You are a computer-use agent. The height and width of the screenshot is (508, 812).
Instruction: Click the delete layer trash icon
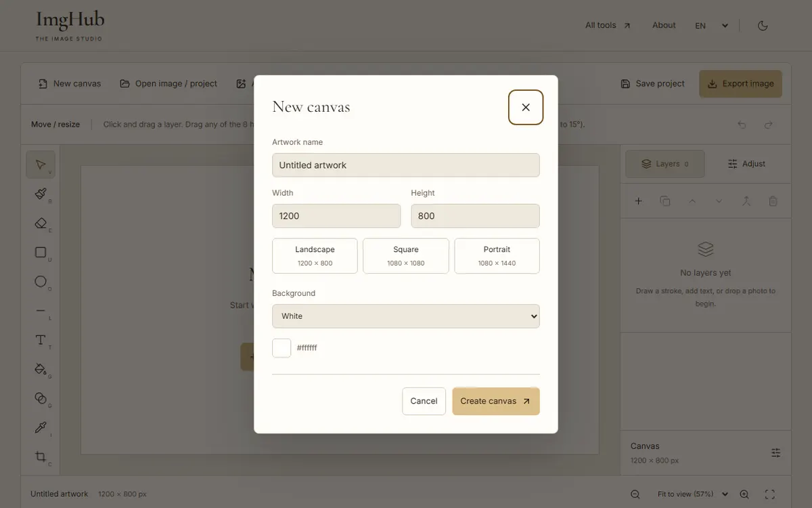pos(773,201)
